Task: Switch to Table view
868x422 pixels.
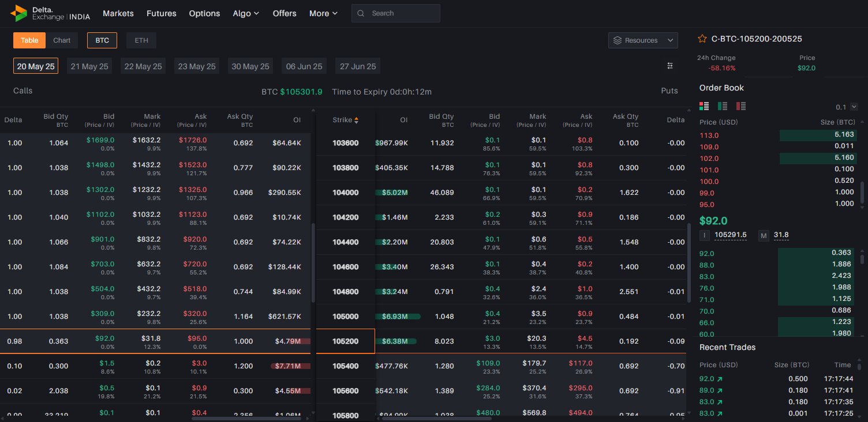Action: pyautogui.click(x=29, y=40)
